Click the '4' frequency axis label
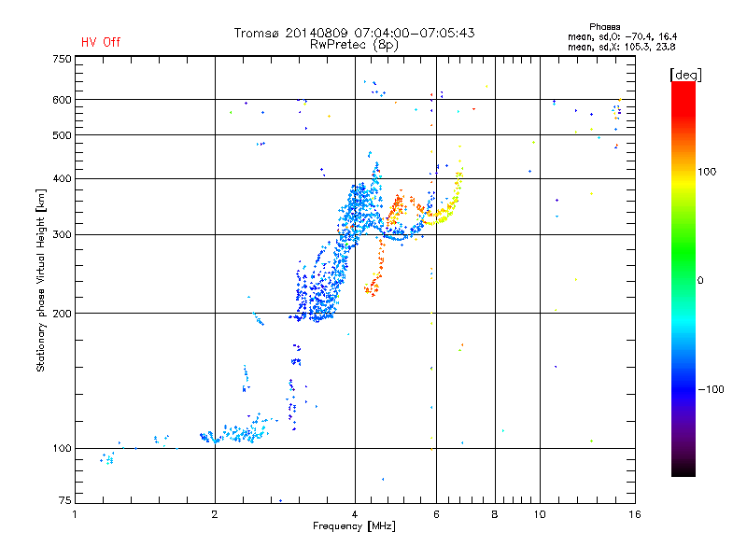The image size is (747, 560). point(355,514)
